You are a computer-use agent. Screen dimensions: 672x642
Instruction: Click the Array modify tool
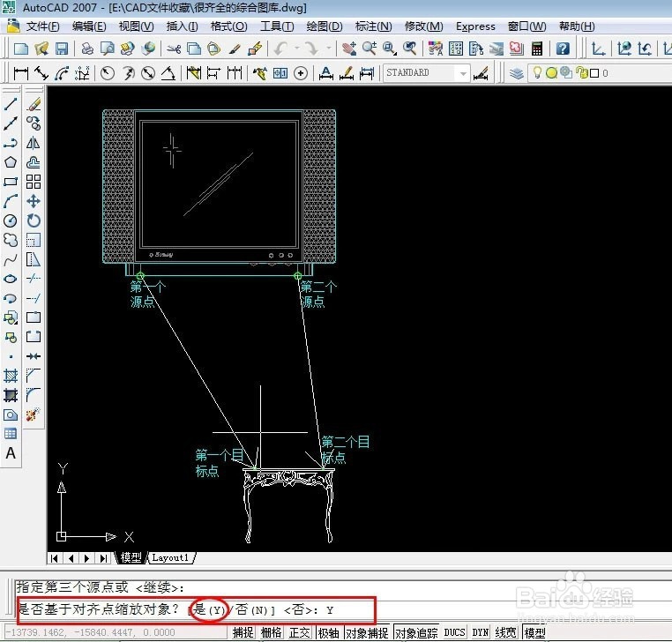(34, 182)
